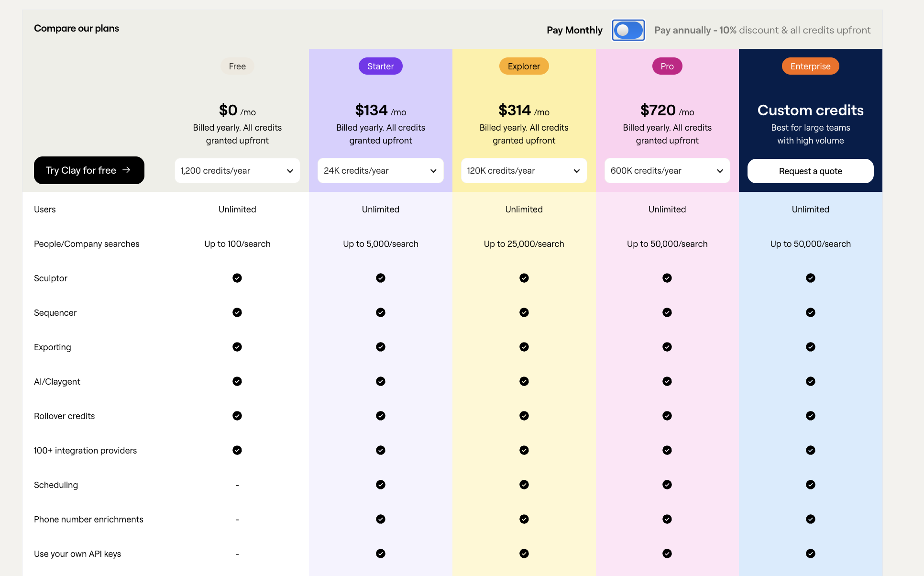Open the 1,200 credits/year dropdown for Free plan
The height and width of the screenshot is (576, 924).
237,170
